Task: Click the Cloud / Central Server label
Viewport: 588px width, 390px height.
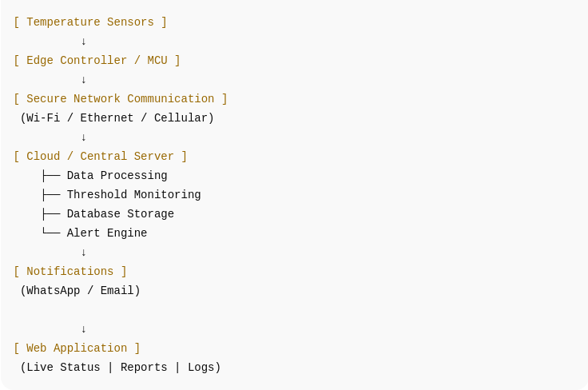Action: [x=100, y=157]
